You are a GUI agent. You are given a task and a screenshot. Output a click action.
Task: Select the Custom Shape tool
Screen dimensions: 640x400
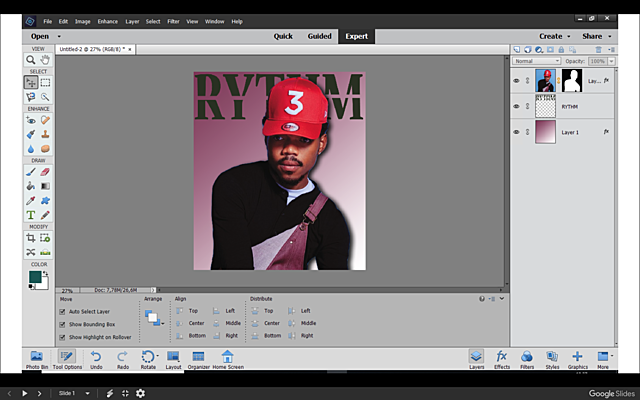pos(45,200)
